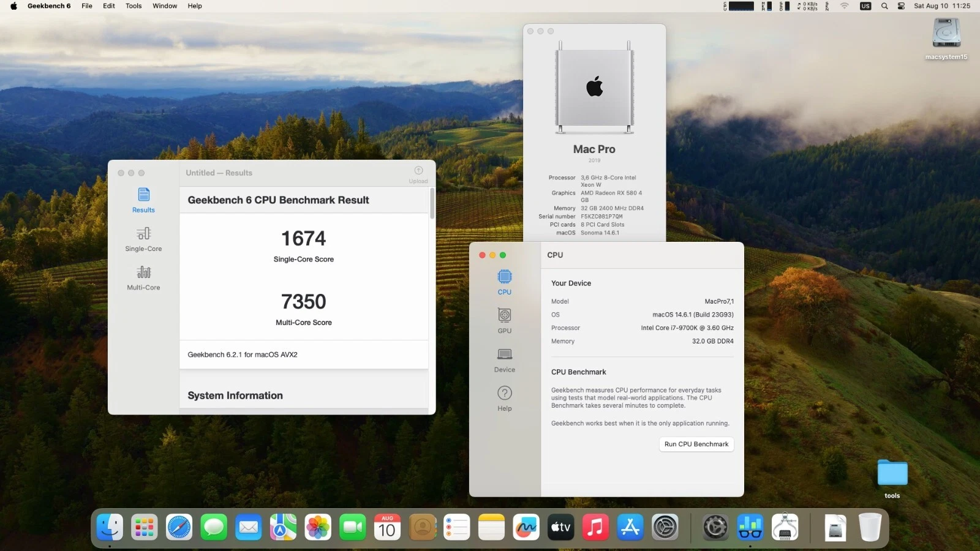Click 'Intel Core i7-9700K @ 3.60 GHz' value
Viewport: 980px width, 551px height.
click(687, 328)
